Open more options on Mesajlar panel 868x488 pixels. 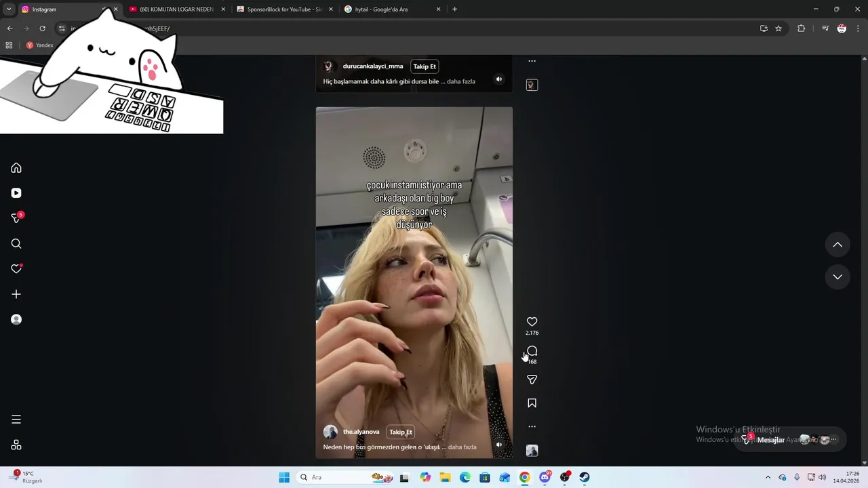834,439
